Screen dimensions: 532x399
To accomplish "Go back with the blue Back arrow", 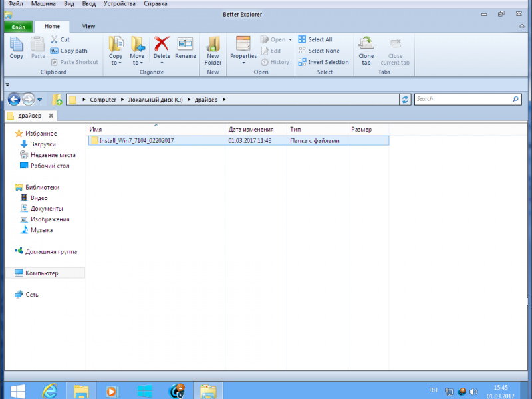I will tap(14, 100).
